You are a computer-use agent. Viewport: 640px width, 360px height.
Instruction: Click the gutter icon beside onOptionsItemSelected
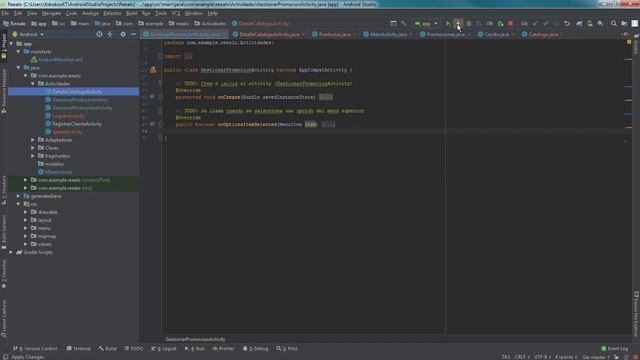tap(152, 124)
